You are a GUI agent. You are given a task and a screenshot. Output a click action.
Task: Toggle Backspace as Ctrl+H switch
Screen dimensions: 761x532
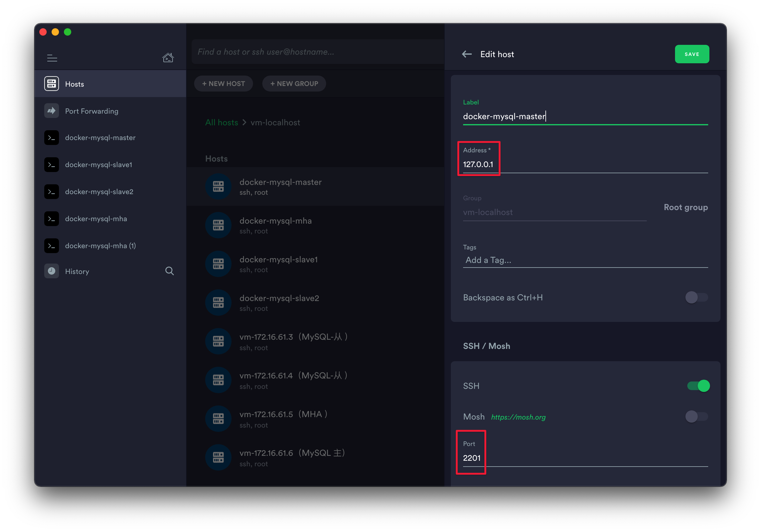(697, 298)
